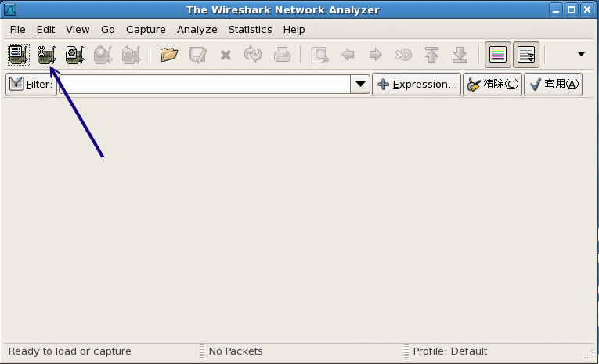Click 'Ready to load or capture' status
This screenshot has height=364, width=599.
70,351
